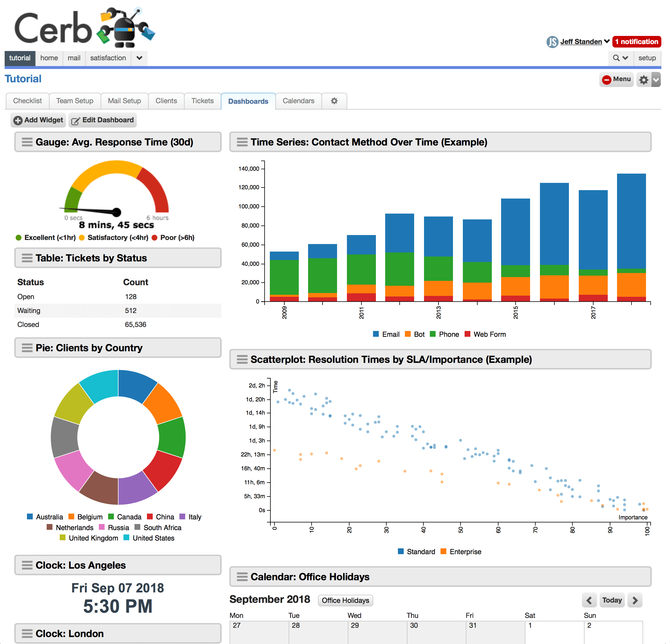
Task: Toggle Canada in pie chart legend
Action: (124, 517)
